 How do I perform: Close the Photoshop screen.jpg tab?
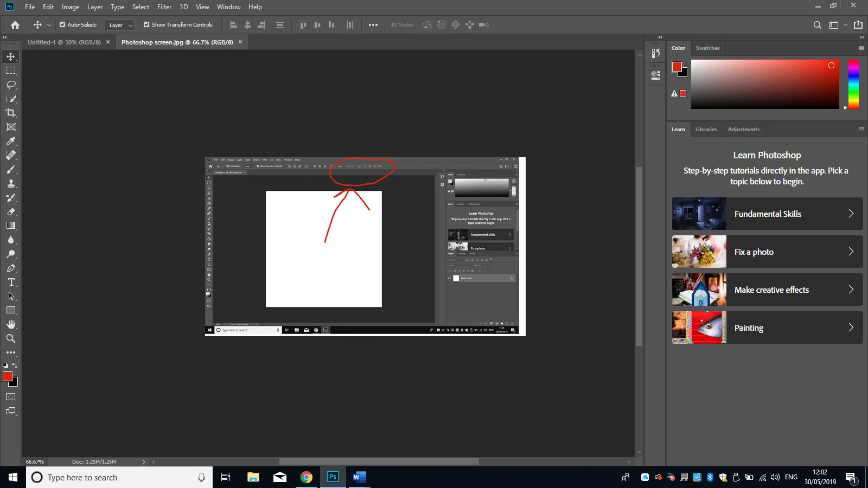coord(240,42)
